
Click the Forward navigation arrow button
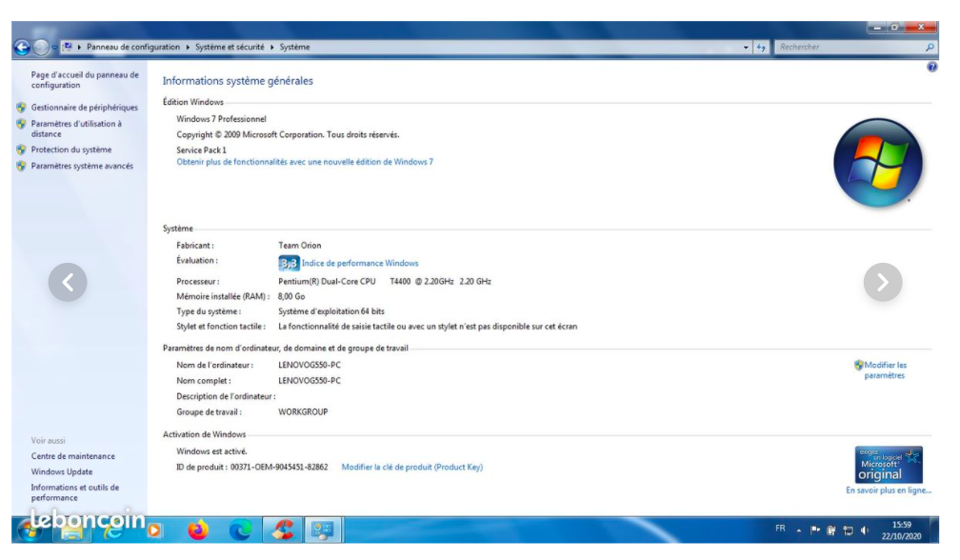[40, 47]
